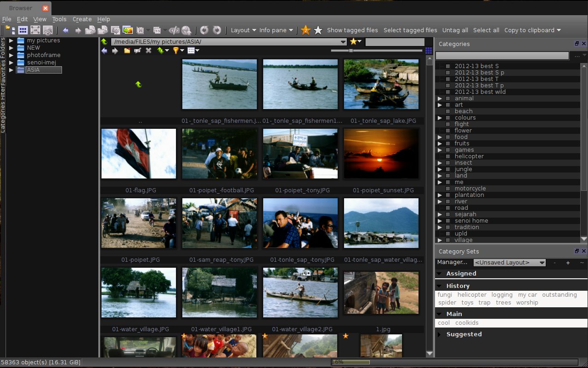
Task: Open the Tools menu
Action: point(59,19)
